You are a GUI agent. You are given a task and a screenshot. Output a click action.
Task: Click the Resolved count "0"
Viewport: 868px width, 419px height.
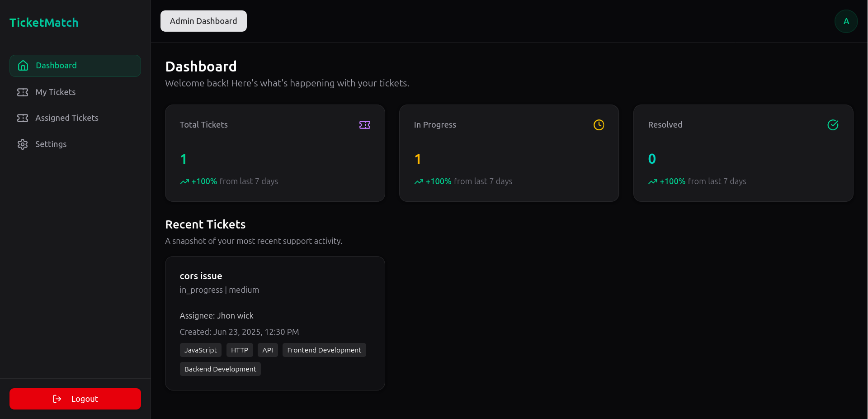652,159
